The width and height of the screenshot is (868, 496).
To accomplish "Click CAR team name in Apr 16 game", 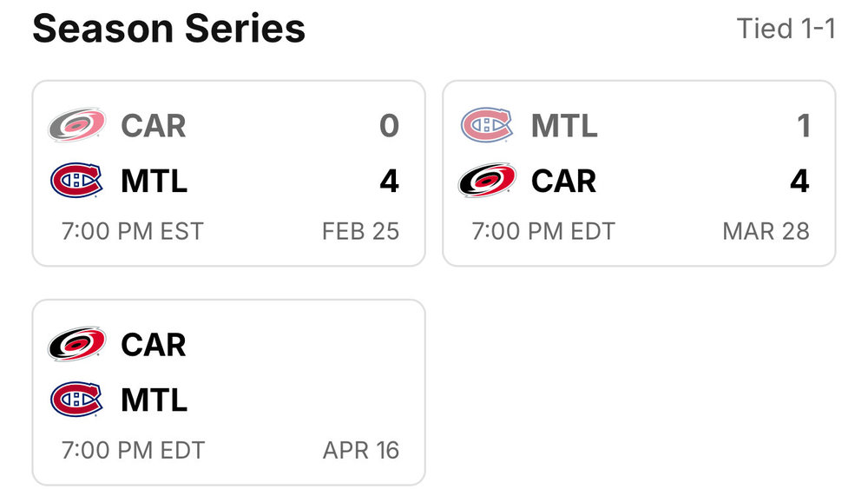I will [154, 344].
